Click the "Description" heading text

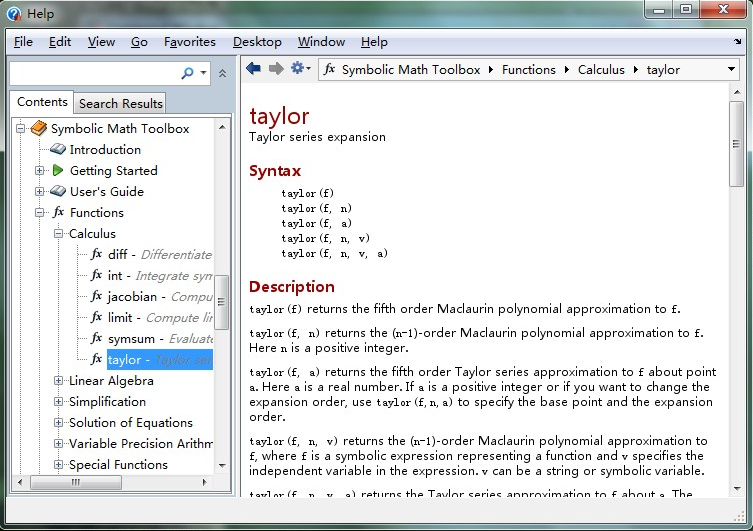(x=291, y=287)
